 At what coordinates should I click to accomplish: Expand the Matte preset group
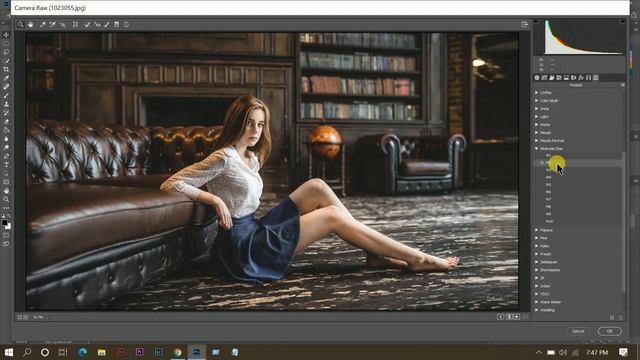pos(537,124)
